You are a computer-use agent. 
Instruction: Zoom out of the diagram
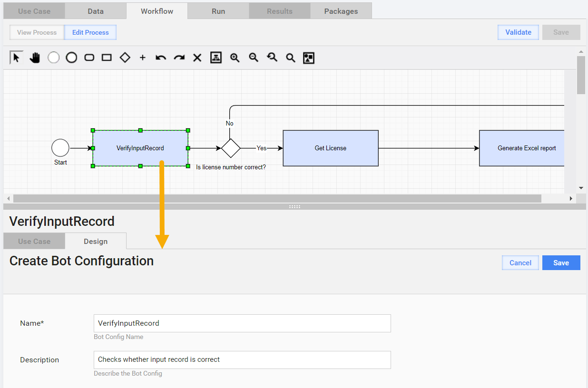(x=254, y=58)
